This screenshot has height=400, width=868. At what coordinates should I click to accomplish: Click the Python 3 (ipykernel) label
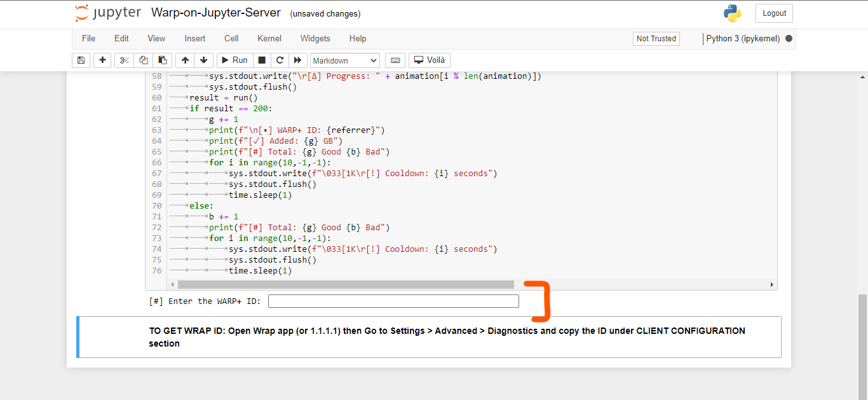[743, 39]
